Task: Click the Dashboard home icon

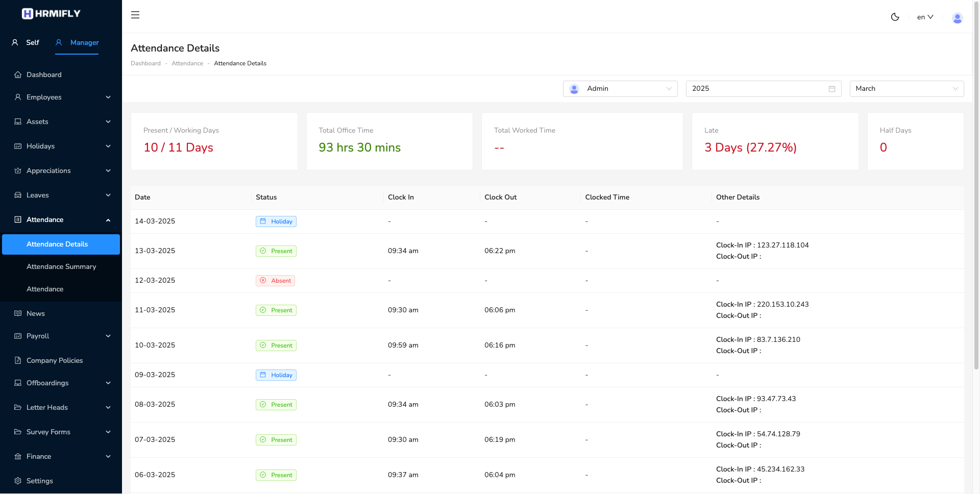Action: tap(18, 75)
